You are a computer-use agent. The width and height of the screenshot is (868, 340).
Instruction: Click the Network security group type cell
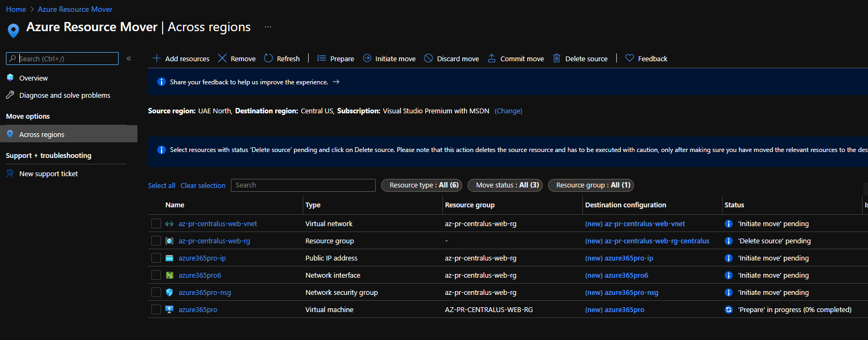click(x=341, y=293)
